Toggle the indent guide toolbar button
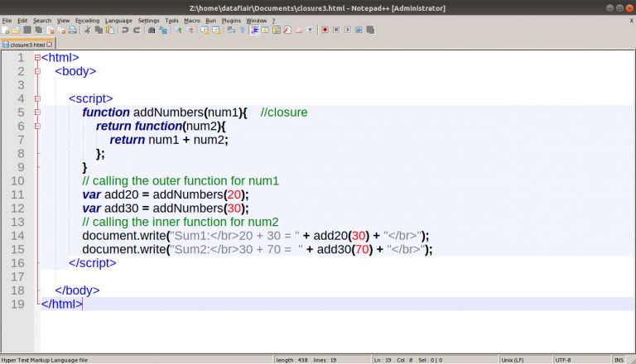The height and width of the screenshot is (364, 636). 254,30
